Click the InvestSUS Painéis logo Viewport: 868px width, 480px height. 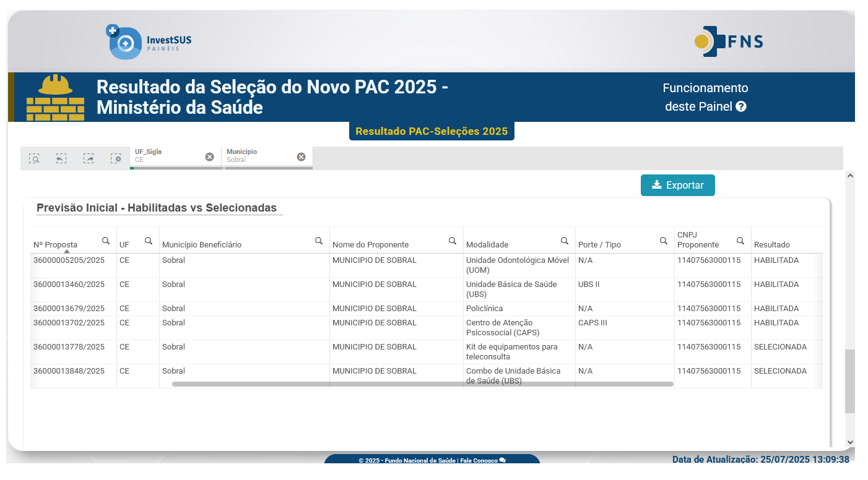(x=149, y=43)
